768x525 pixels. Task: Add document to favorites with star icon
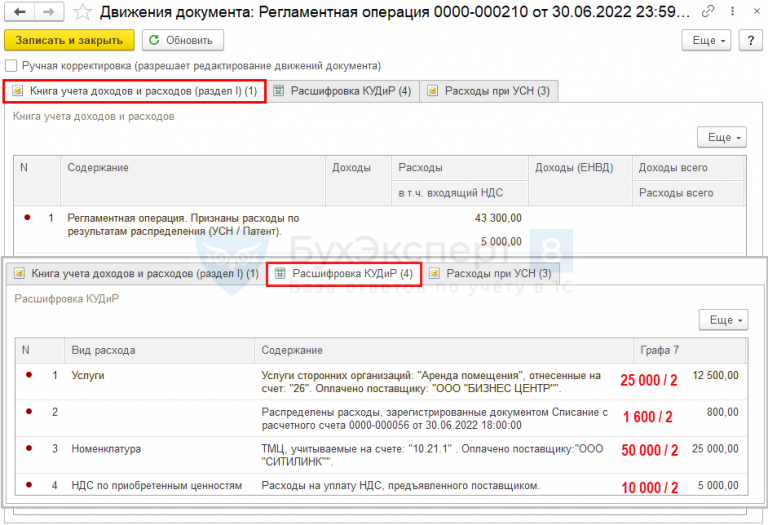(x=82, y=12)
